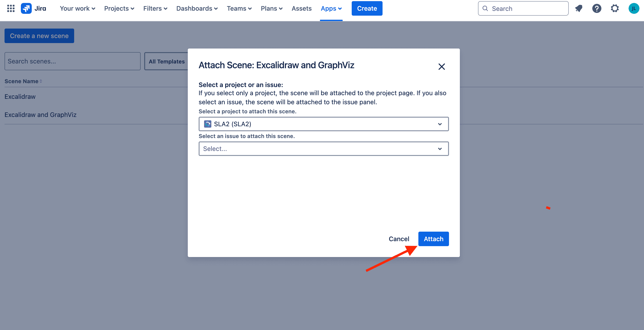This screenshot has height=330, width=644.
Task: Open the JL profile avatar
Action: click(634, 8)
